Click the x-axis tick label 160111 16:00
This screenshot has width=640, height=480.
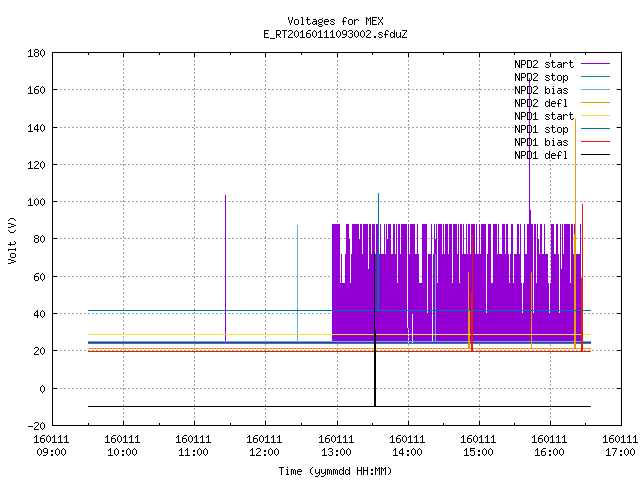[x=549, y=446]
